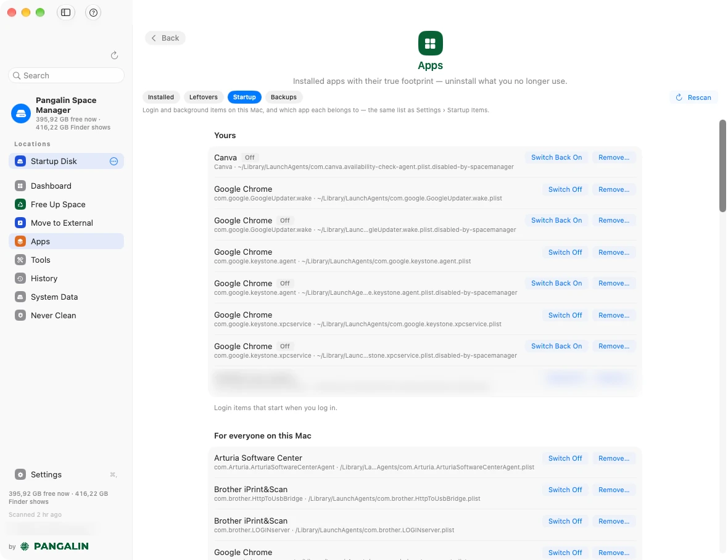Click the search magnifier icon
The width and height of the screenshot is (728, 560).
click(17, 76)
